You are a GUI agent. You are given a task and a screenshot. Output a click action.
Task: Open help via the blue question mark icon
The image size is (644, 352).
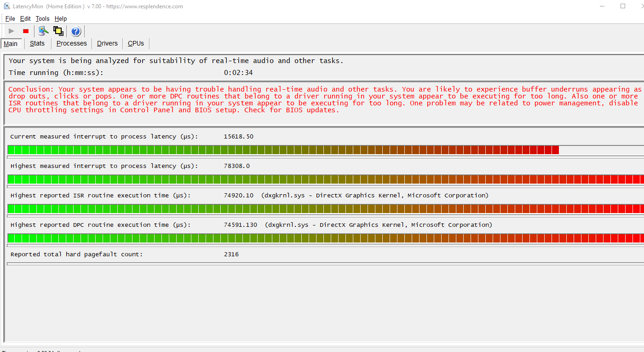pyautogui.click(x=76, y=31)
